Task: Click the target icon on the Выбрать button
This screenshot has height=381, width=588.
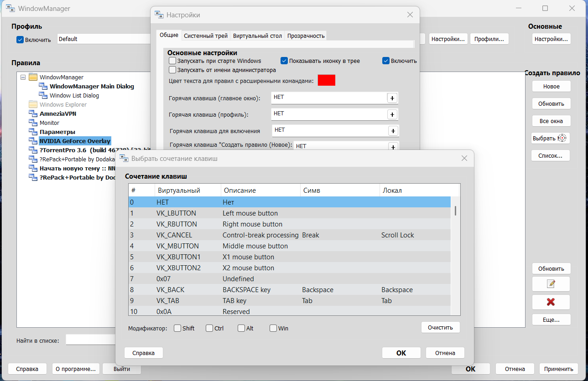Action: click(562, 138)
